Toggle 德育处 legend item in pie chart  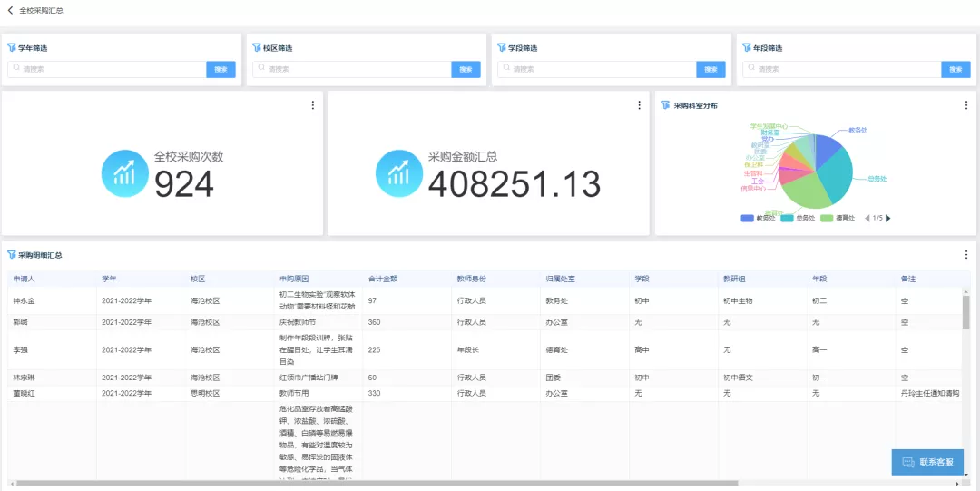[x=838, y=218]
